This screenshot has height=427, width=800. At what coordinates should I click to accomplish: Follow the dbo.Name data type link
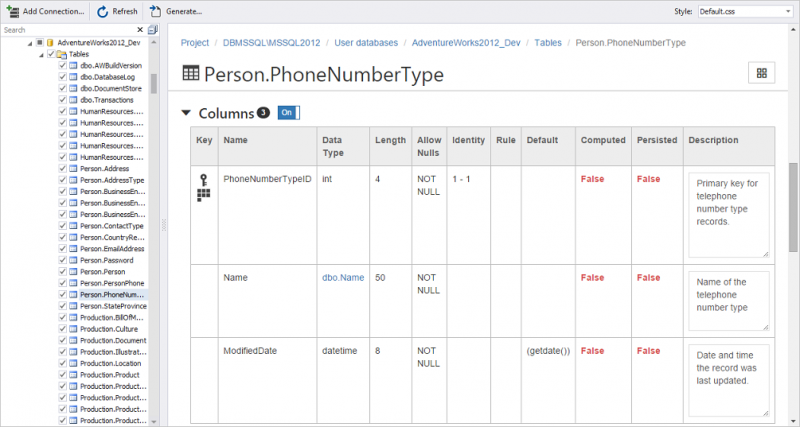coord(343,278)
